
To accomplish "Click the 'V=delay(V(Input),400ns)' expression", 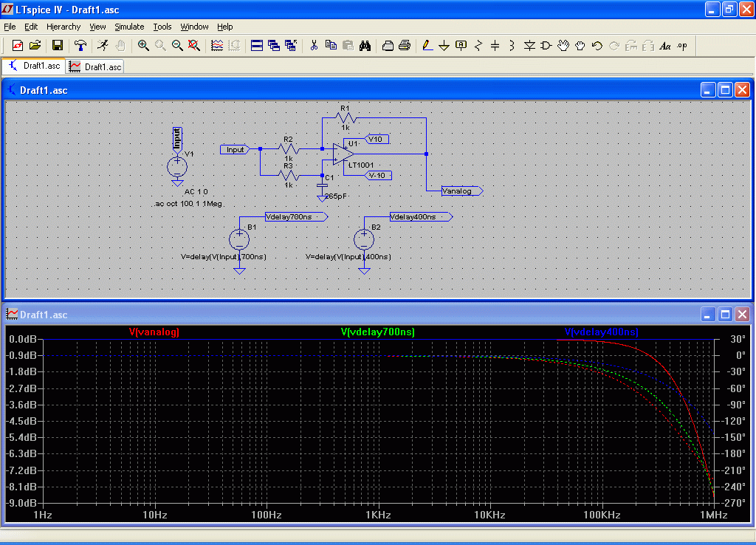I will [x=348, y=256].
